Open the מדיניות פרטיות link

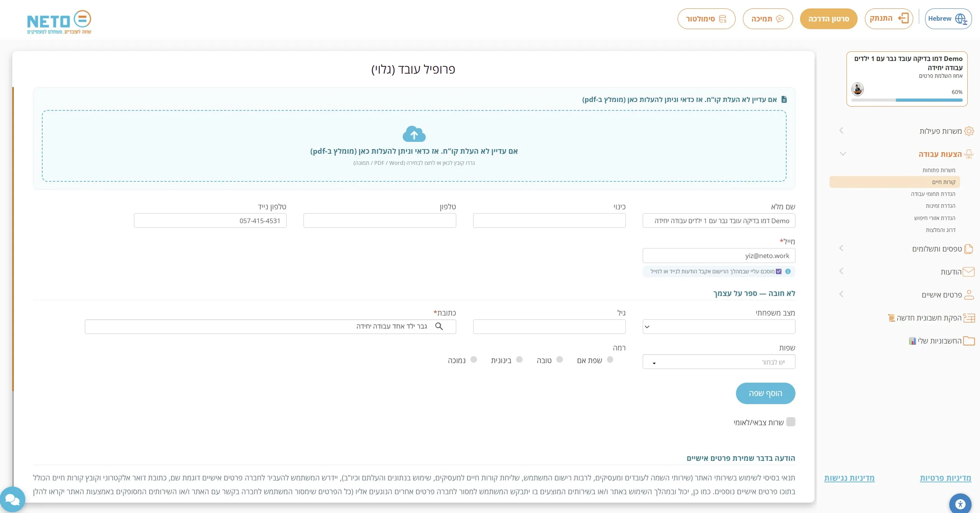point(945,478)
